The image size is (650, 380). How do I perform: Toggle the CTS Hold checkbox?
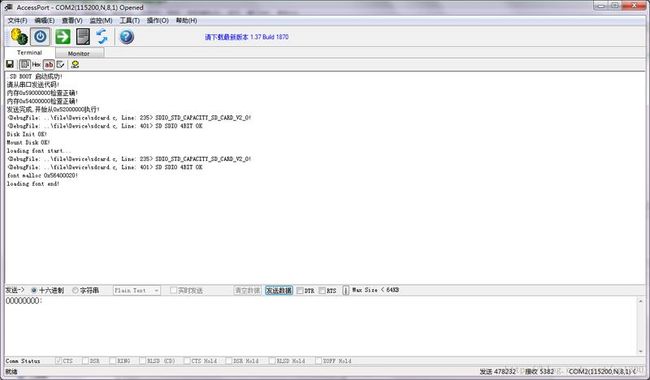(x=187, y=361)
